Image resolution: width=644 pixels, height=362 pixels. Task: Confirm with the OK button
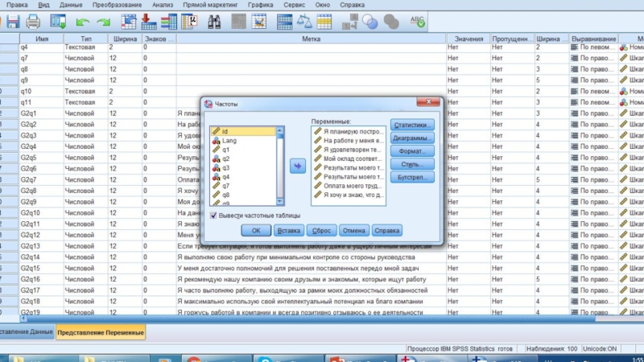point(256,231)
